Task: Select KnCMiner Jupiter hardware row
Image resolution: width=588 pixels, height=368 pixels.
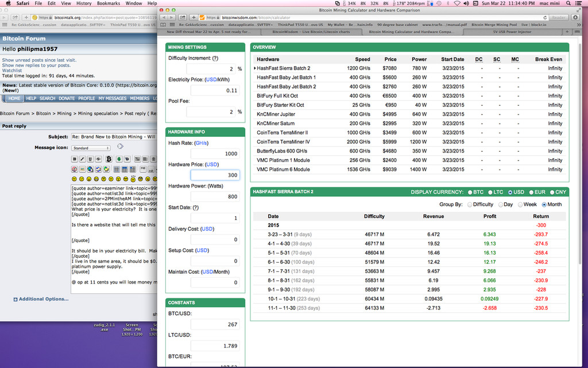Action: click(x=409, y=114)
